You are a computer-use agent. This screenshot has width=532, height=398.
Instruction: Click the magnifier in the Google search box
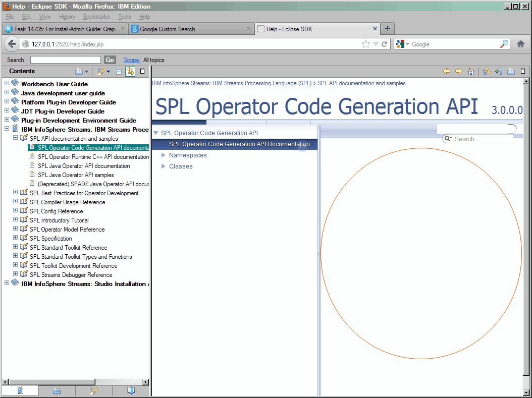pos(504,44)
